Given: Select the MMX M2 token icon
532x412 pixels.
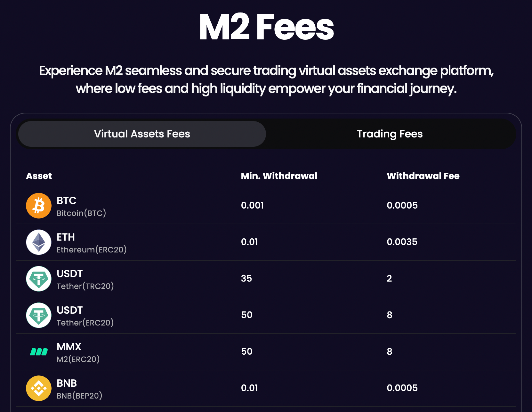Looking at the screenshot, I should point(38,352).
